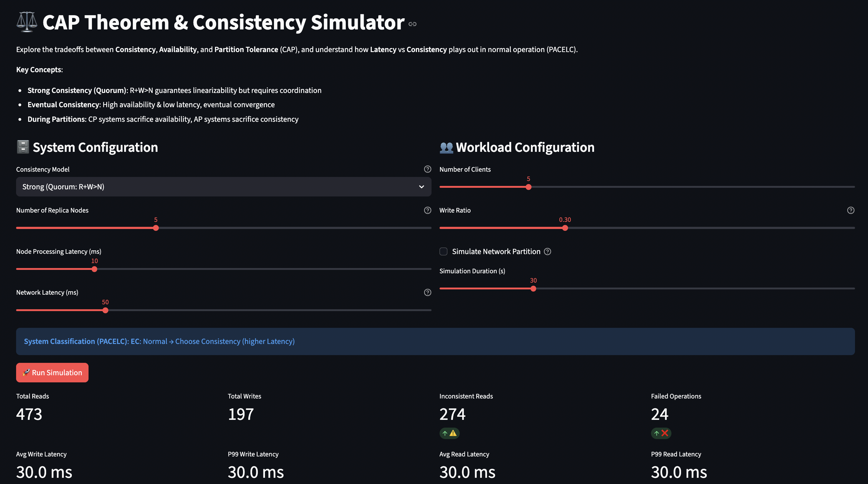Click help icon next to Simulate Network Partition

click(548, 251)
